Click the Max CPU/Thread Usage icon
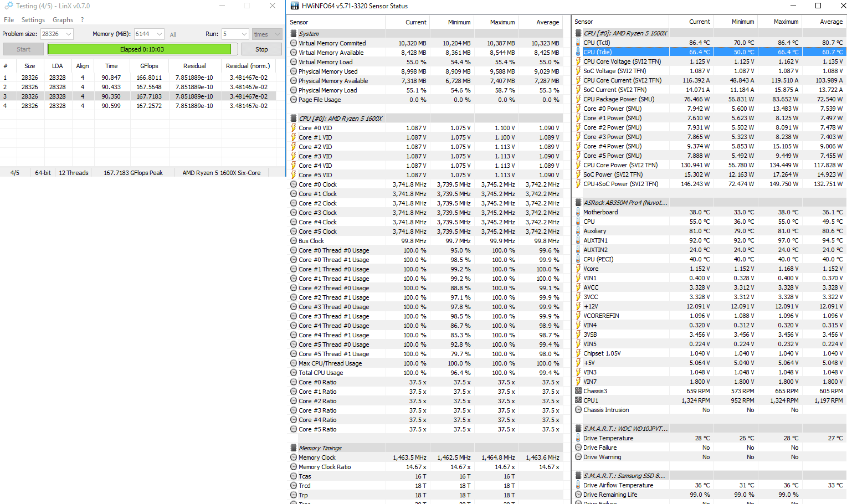 [x=294, y=363]
